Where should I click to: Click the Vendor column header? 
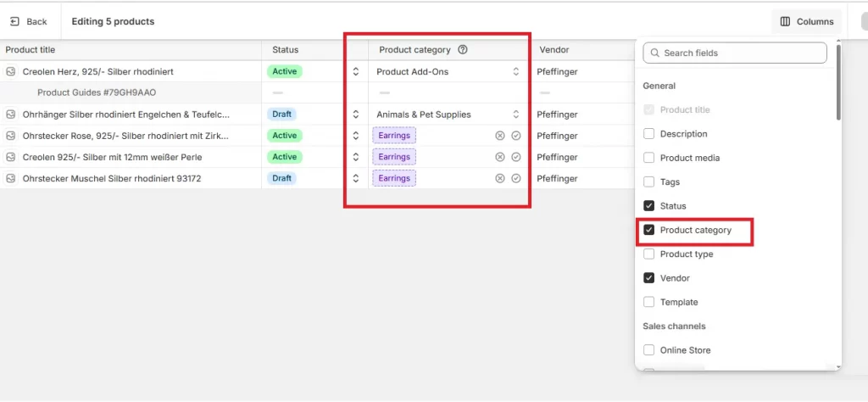pyautogui.click(x=554, y=50)
